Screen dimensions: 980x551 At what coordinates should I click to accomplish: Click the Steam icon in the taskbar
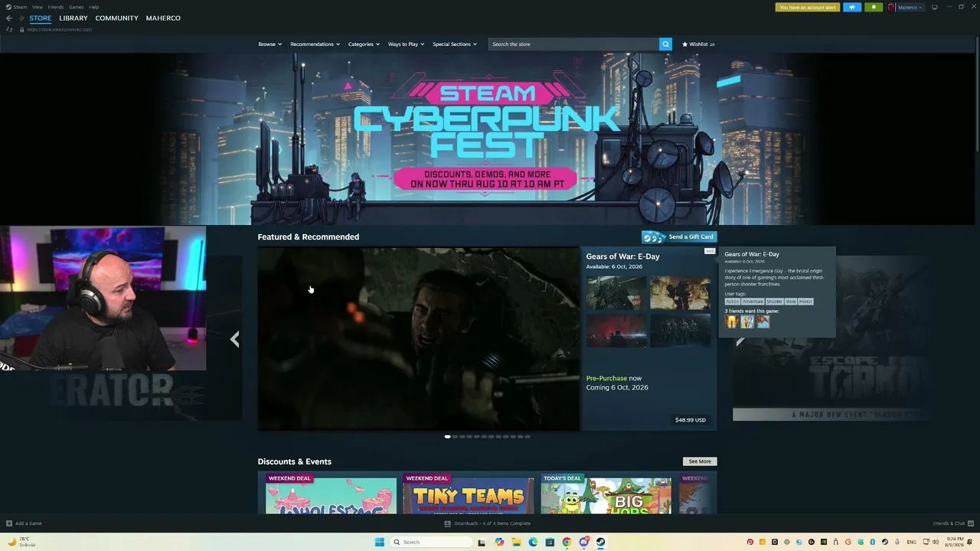click(600, 542)
